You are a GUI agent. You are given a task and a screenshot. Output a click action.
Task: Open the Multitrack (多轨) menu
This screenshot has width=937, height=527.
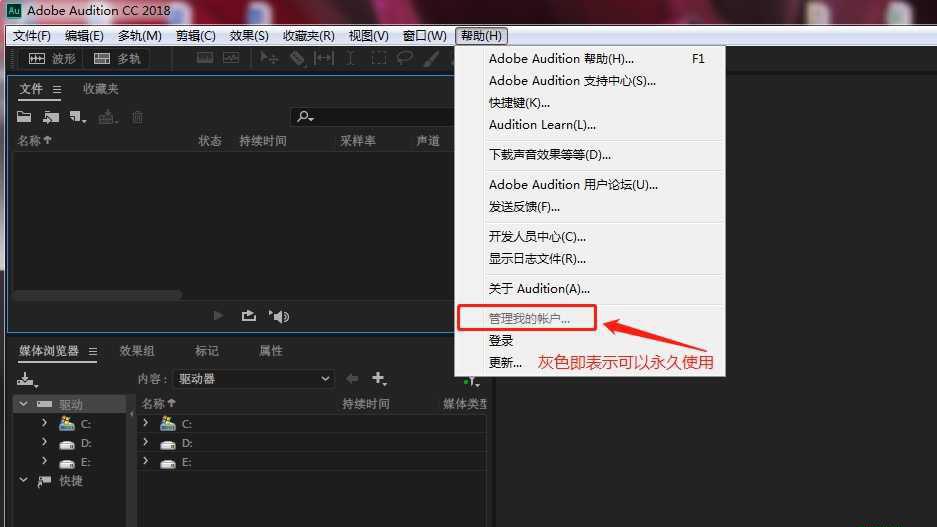[x=139, y=36]
